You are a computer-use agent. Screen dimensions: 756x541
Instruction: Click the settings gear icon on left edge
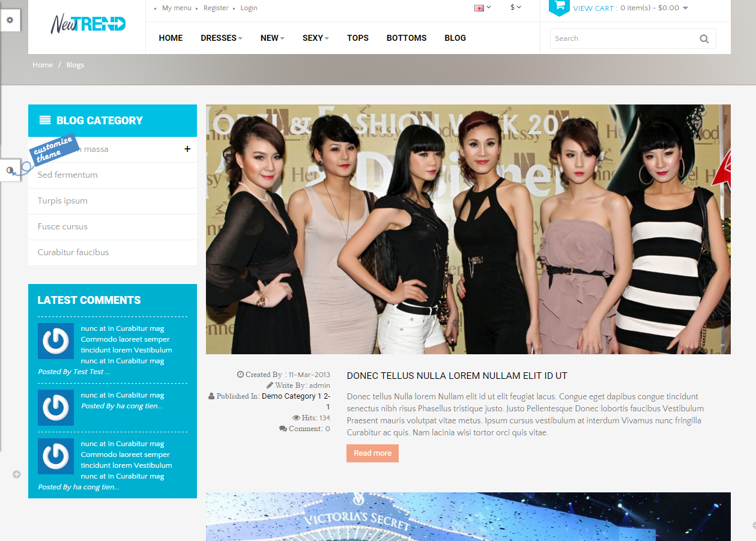pos(10,20)
